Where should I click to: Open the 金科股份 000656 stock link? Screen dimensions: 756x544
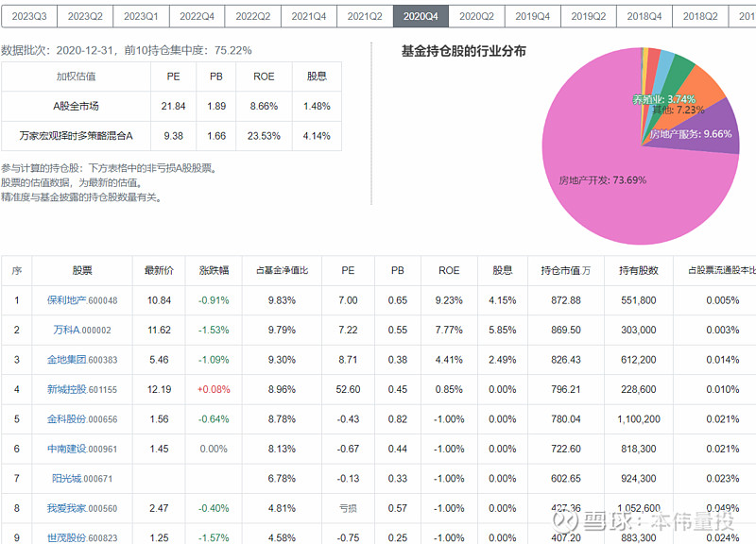(82, 419)
